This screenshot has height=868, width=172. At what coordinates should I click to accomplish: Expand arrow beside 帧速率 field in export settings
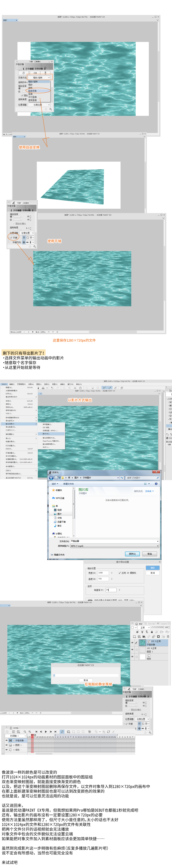pyautogui.click(x=120, y=590)
